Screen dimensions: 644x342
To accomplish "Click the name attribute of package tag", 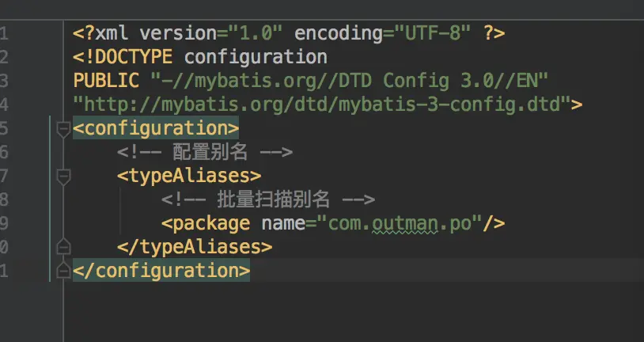I will [x=282, y=223].
